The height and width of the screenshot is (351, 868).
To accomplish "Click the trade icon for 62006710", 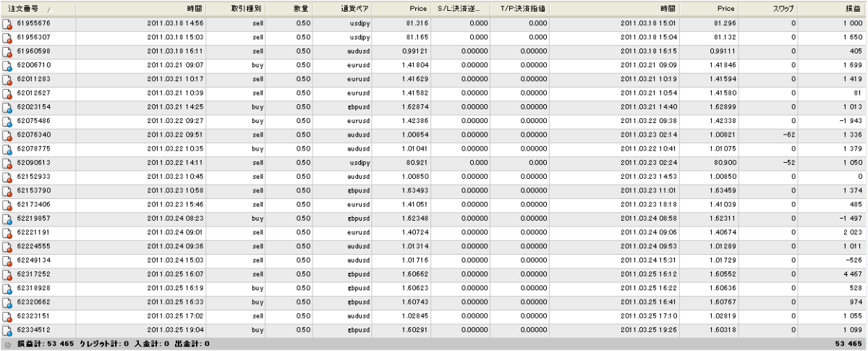I will (x=8, y=65).
